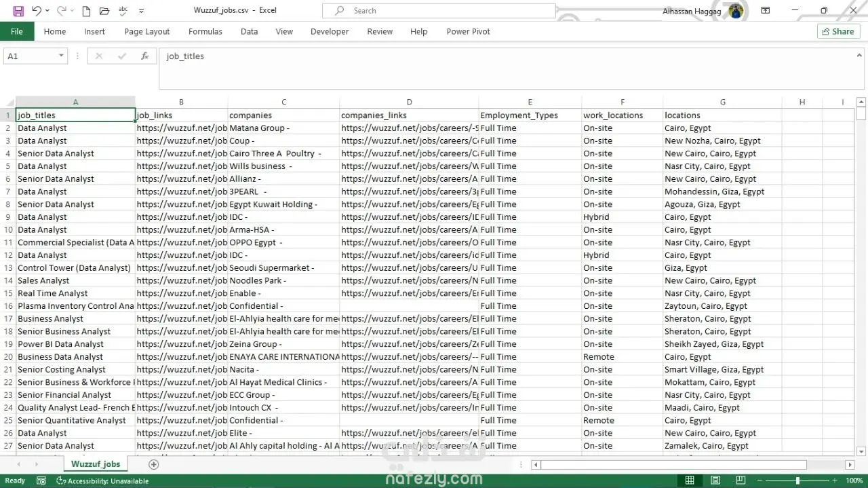Zoom in using the plus button
This screenshot has width=868, height=488.
pyautogui.click(x=835, y=481)
